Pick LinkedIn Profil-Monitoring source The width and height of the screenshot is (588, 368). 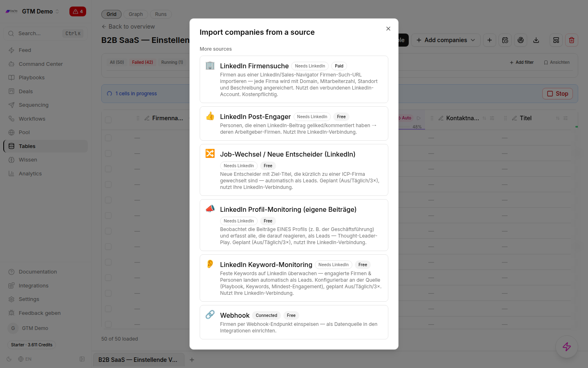point(294,225)
